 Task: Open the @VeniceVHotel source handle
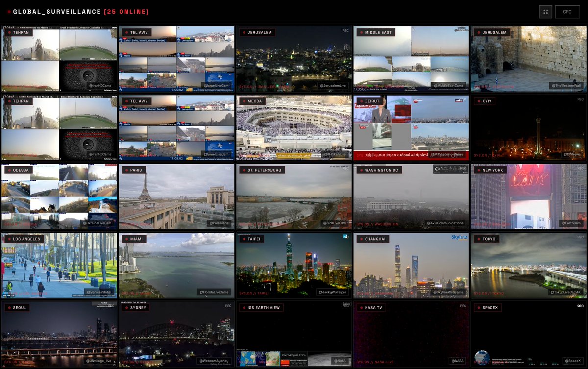[x=98, y=292]
